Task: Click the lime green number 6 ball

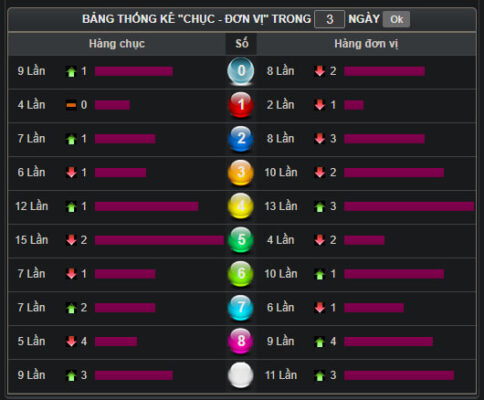Action: coord(241,274)
